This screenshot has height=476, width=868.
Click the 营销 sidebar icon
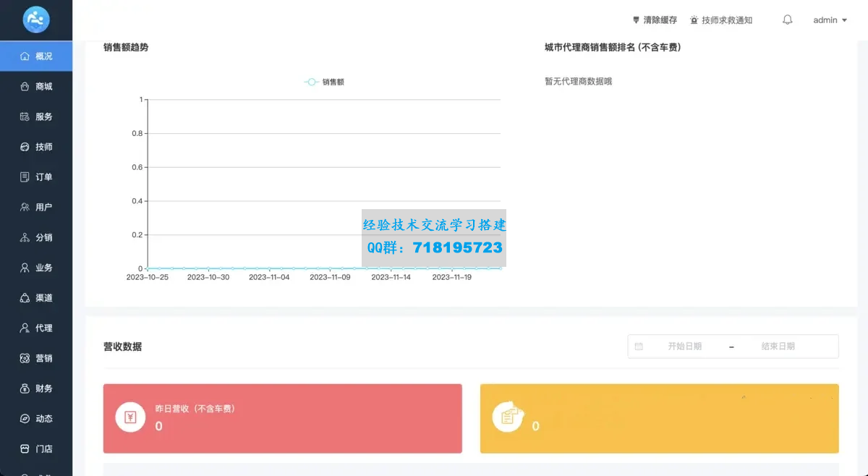point(25,358)
